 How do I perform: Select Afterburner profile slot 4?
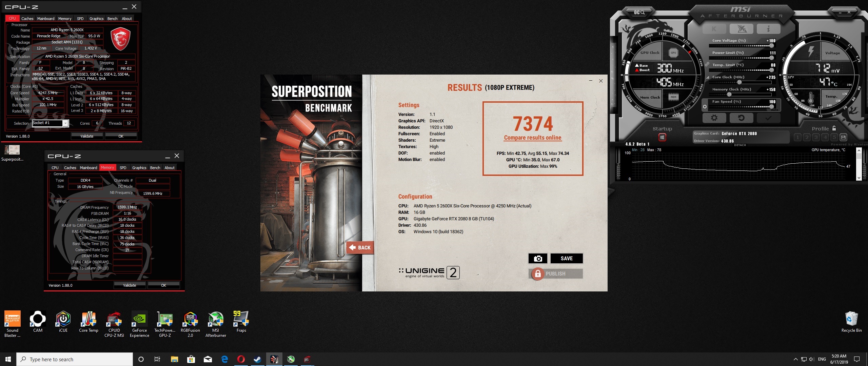[825, 137]
